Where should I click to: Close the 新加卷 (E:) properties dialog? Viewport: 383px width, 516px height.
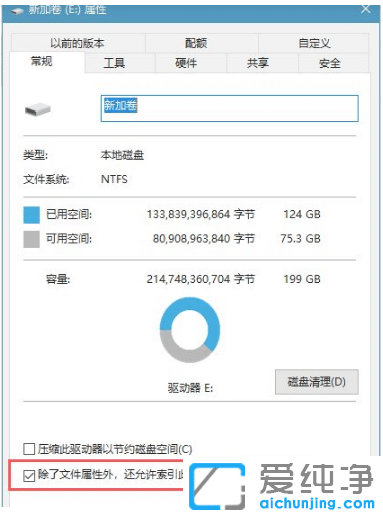[x=366, y=8]
